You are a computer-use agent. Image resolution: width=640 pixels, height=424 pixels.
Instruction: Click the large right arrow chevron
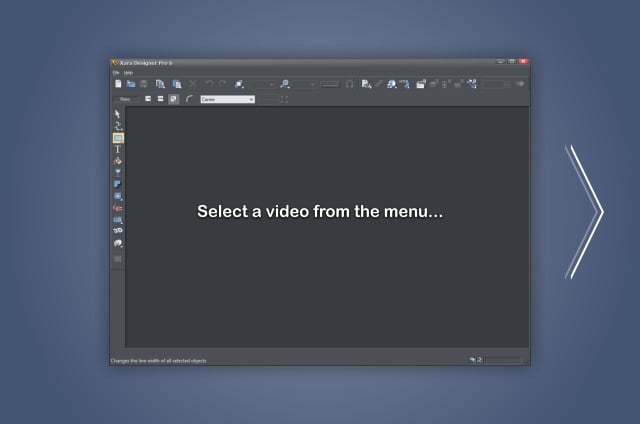click(586, 211)
